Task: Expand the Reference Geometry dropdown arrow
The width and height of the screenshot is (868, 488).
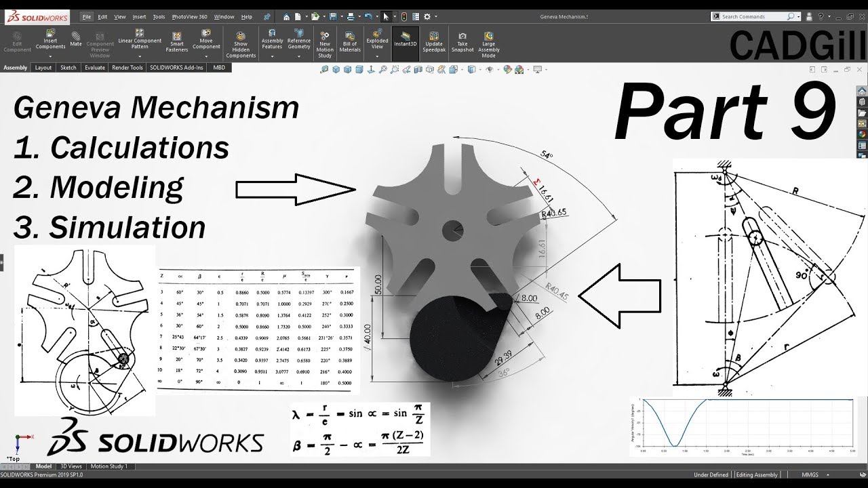Action: point(299,57)
